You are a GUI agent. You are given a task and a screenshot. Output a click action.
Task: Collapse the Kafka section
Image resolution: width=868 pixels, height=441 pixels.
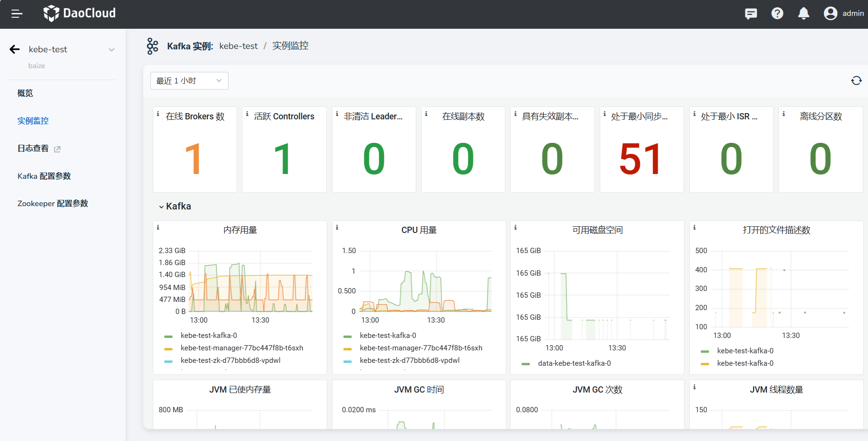click(161, 207)
